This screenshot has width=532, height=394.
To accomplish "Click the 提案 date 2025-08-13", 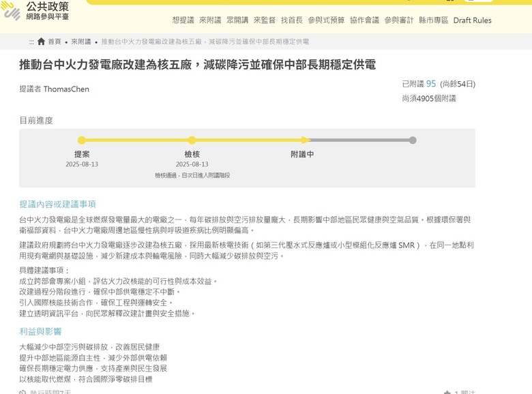I will (x=82, y=164).
